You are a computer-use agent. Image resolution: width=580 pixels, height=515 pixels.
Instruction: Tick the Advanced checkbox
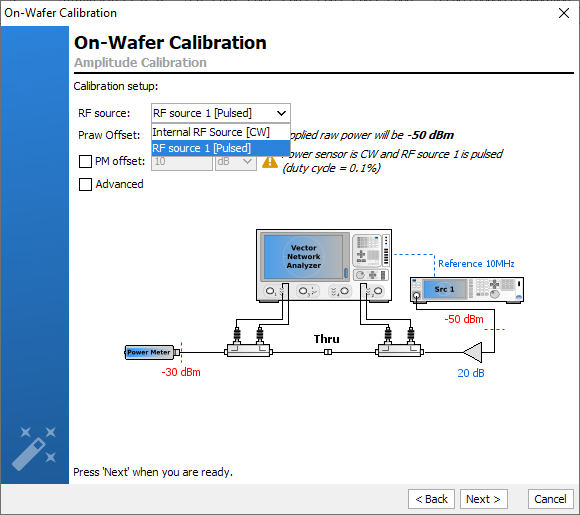tap(85, 184)
